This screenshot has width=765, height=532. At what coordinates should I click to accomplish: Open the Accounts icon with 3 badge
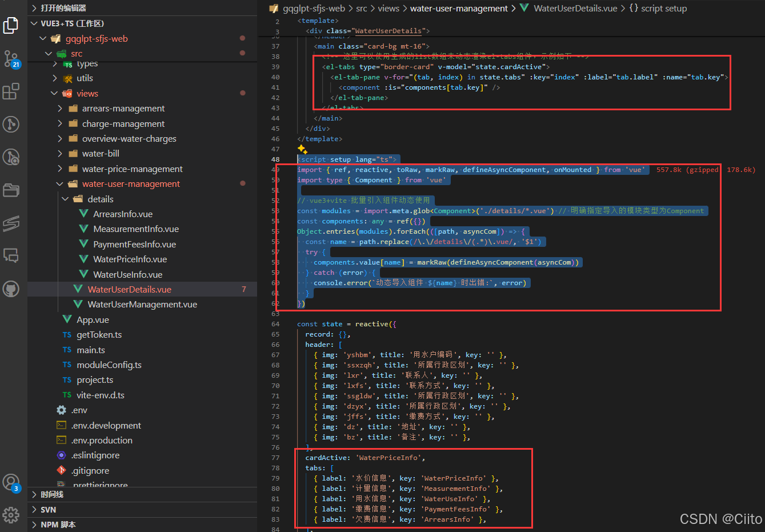(11, 483)
